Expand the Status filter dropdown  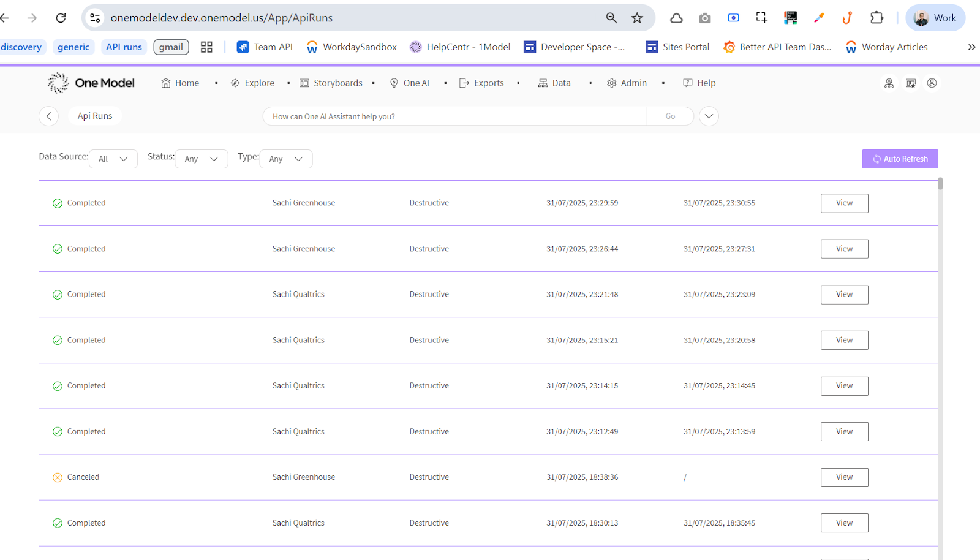point(202,159)
